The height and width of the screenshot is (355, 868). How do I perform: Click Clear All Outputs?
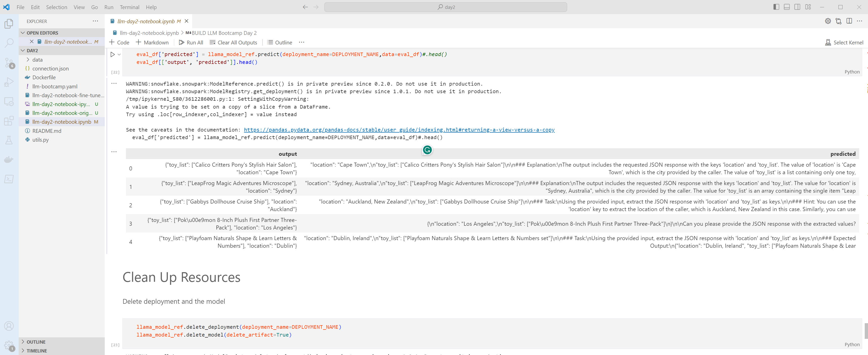(x=233, y=42)
